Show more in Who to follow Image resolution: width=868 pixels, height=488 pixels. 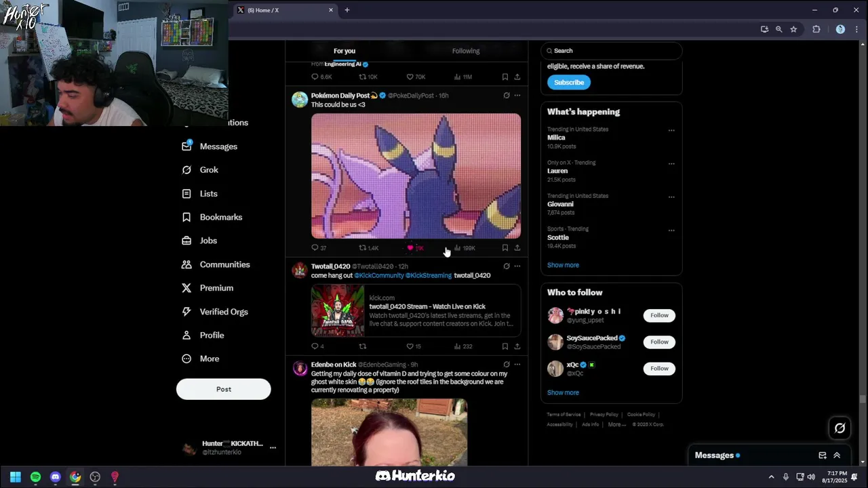(x=563, y=393)
